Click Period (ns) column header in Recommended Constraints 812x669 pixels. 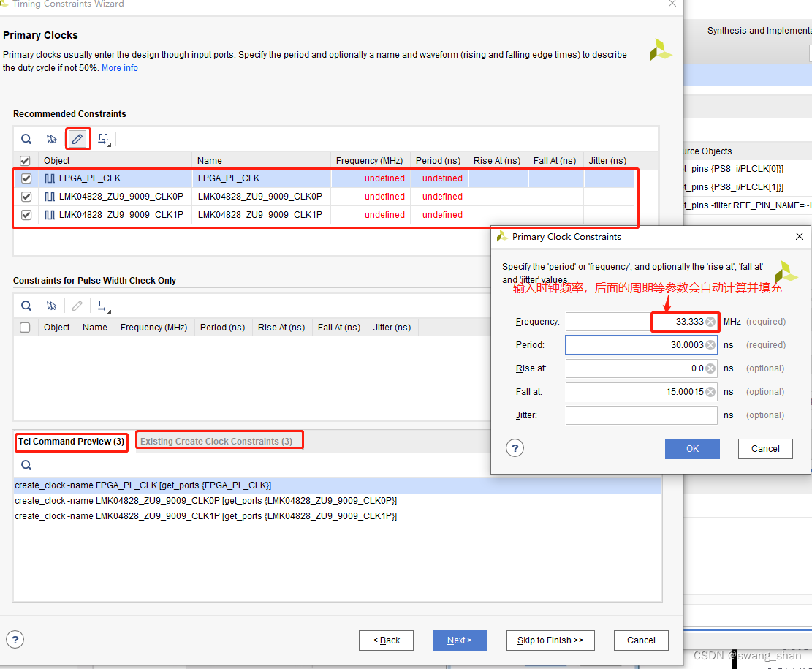(x=439, y=161)
